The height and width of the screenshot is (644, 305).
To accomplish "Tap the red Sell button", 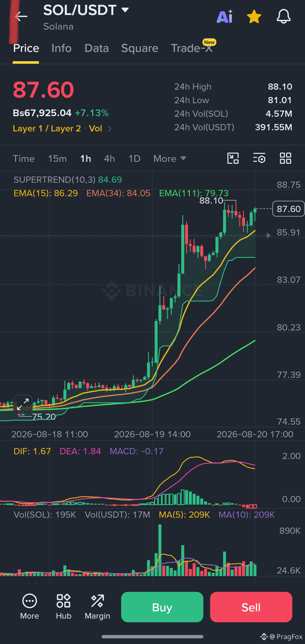I will pos(251,607).
